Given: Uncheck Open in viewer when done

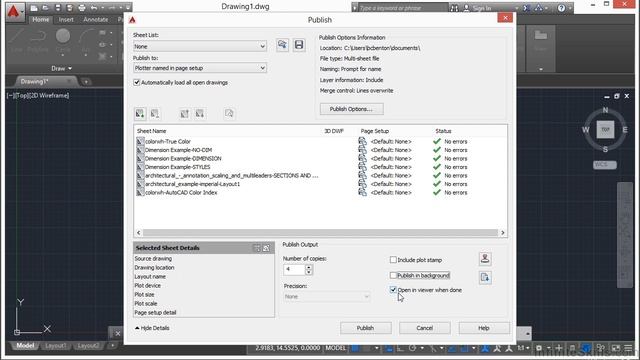Looking at the screenshot, I should [393, 290].
